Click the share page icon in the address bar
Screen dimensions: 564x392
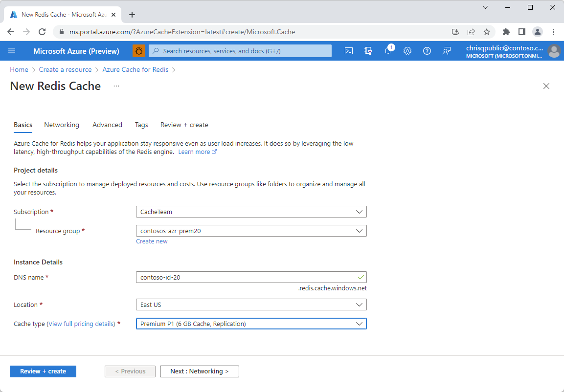(471, 32)
